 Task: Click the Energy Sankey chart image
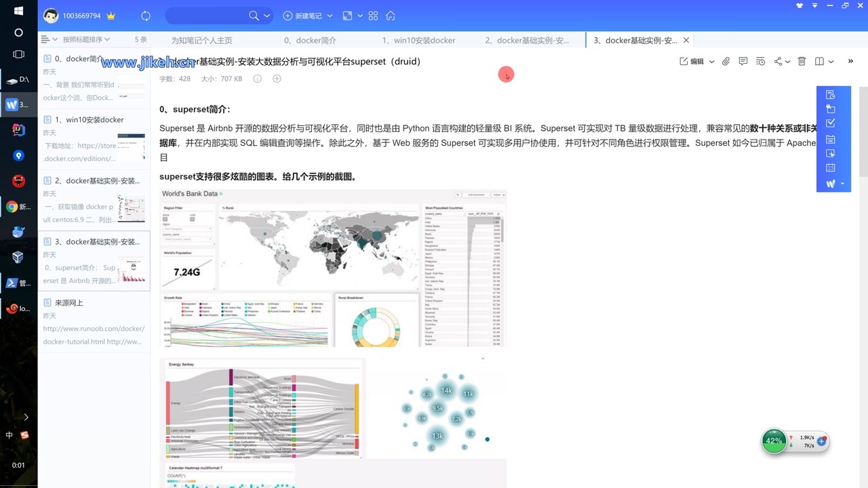tap(262, 409)
